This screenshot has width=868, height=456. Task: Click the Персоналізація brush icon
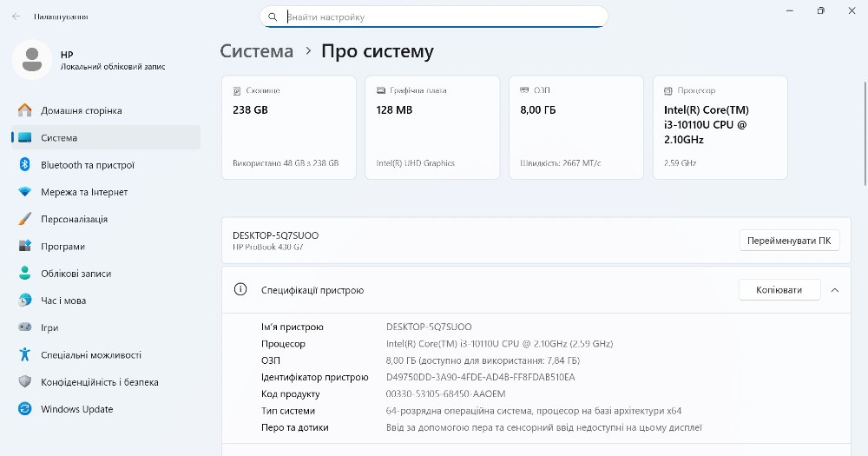[25, 219]
